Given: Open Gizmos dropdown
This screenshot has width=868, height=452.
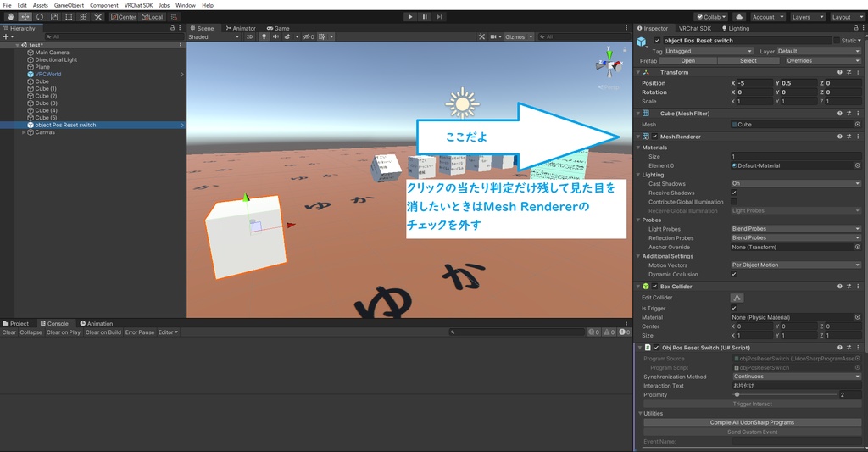Looking at the screenshot, I should tap(519, 36).
